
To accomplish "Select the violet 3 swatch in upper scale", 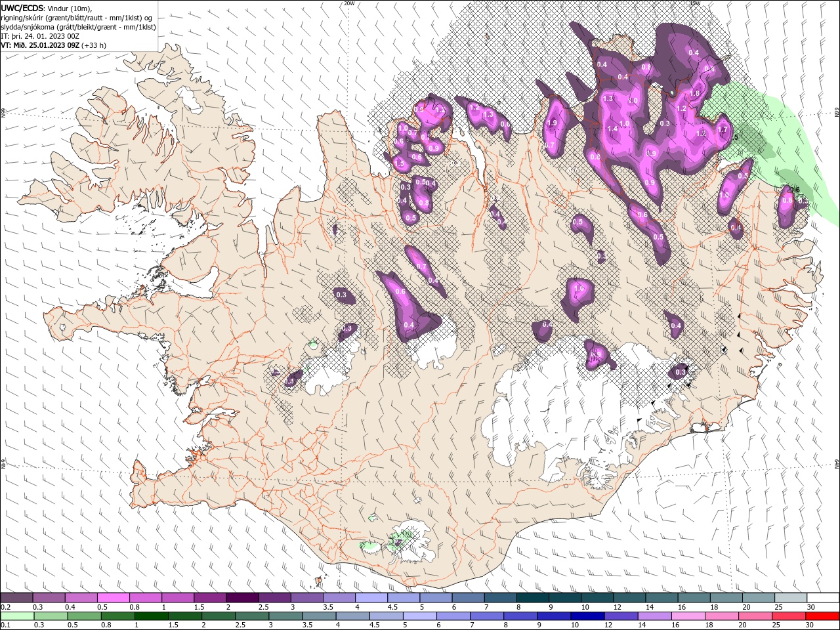I will tap(306, 598).
